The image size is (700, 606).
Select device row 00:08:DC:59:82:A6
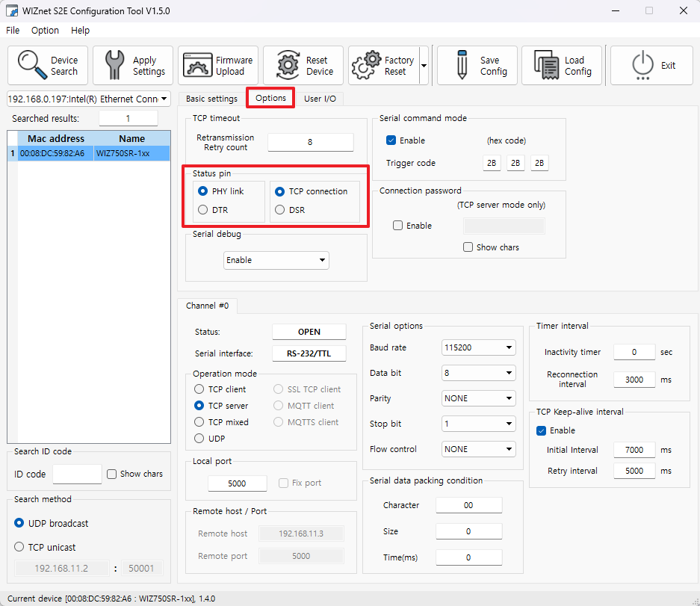pos(88,153)
